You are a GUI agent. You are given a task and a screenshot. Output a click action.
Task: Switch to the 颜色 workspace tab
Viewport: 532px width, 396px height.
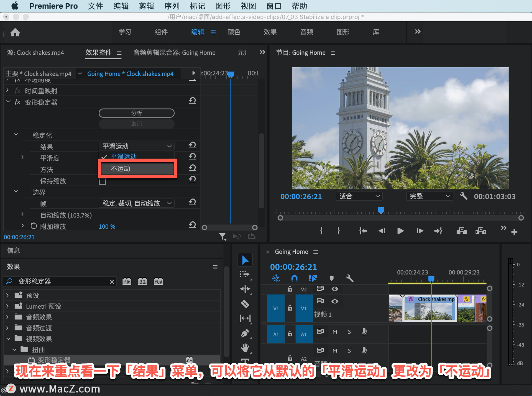tap(234, 32)
